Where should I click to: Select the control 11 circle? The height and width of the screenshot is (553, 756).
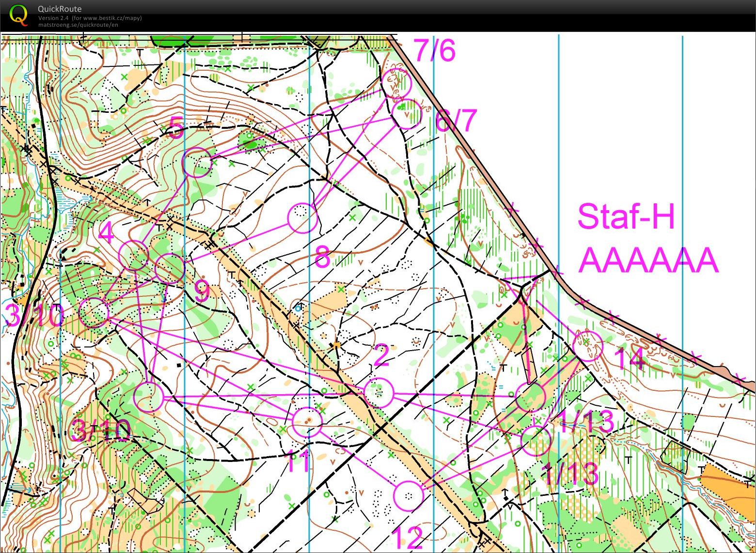click(307, 422)
